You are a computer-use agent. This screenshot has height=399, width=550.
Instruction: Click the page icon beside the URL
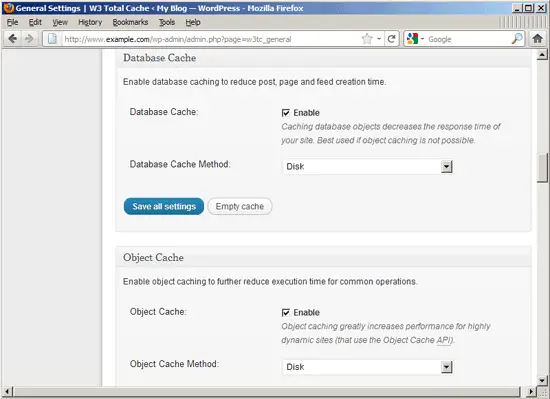52,39
